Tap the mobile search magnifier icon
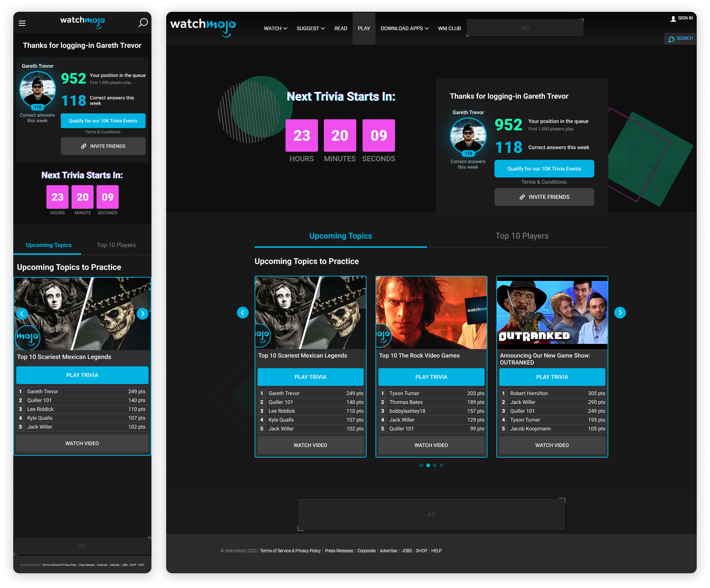 coord(143,23)
